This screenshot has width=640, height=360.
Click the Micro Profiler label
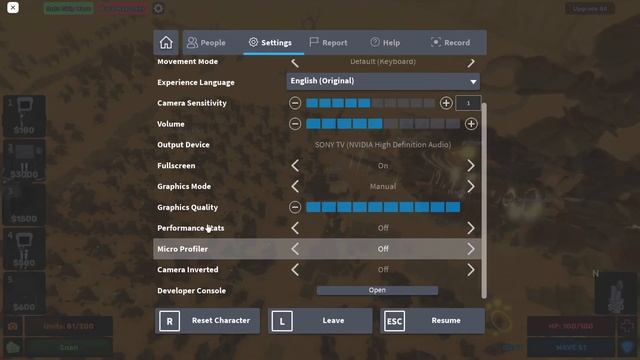182,249
